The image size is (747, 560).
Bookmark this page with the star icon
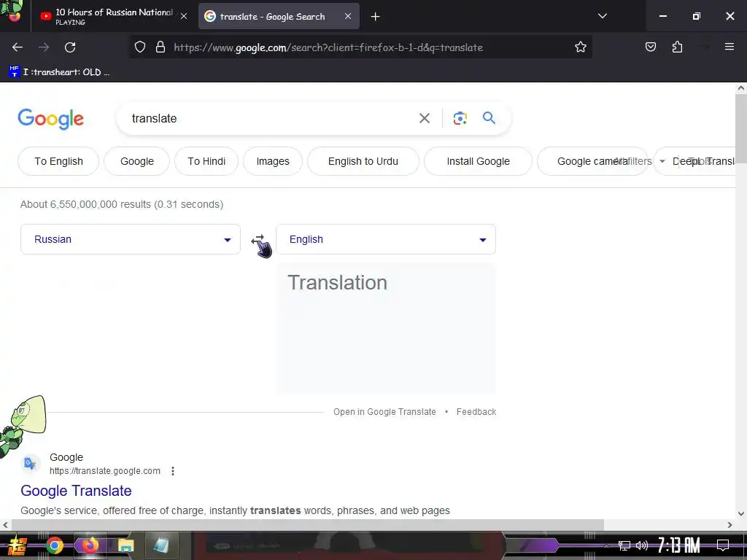[x=580, y=47]
